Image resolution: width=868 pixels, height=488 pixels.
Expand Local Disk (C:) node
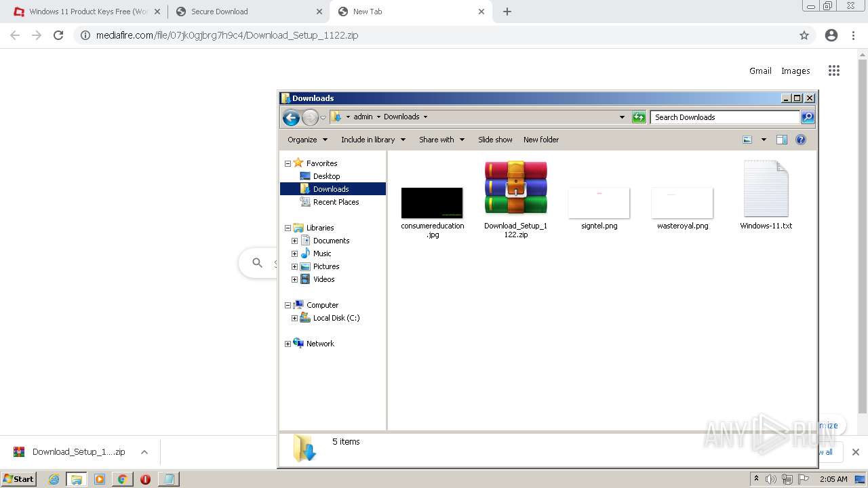294,318
